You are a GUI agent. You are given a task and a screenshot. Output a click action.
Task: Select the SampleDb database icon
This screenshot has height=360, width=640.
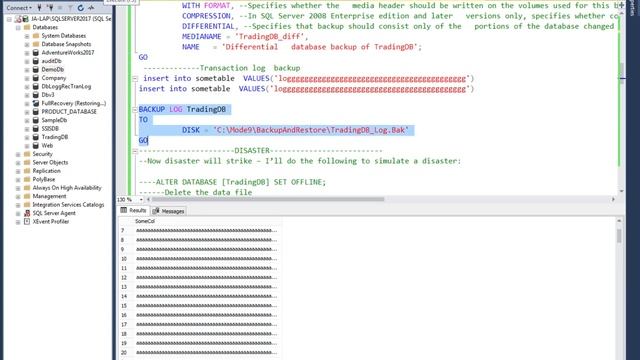36,120
